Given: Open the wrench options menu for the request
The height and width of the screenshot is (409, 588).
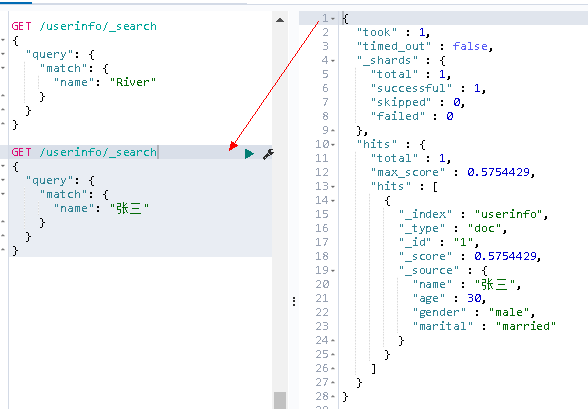Looking at the screenshot, I should pos(268,153).
